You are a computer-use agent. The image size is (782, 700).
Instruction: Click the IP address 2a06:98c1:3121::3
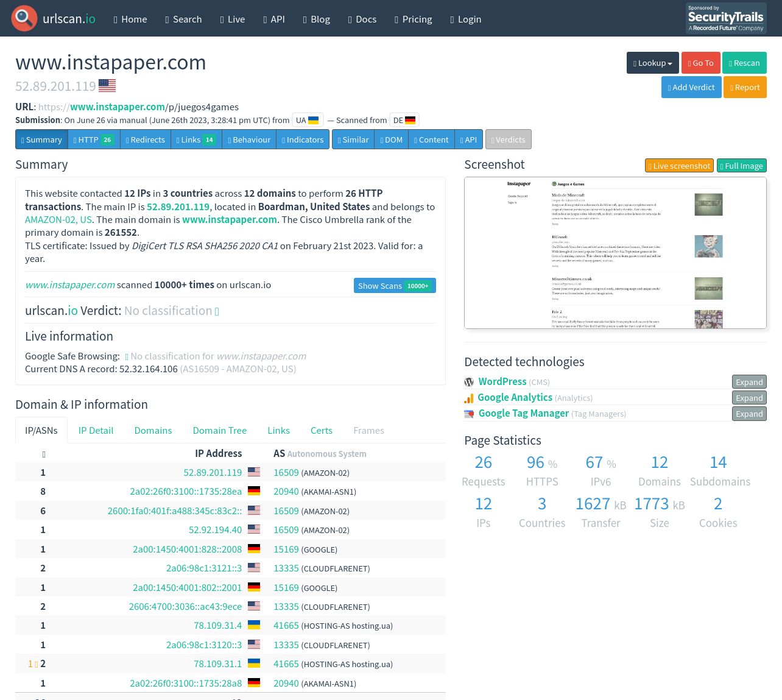tap(204, 568)
